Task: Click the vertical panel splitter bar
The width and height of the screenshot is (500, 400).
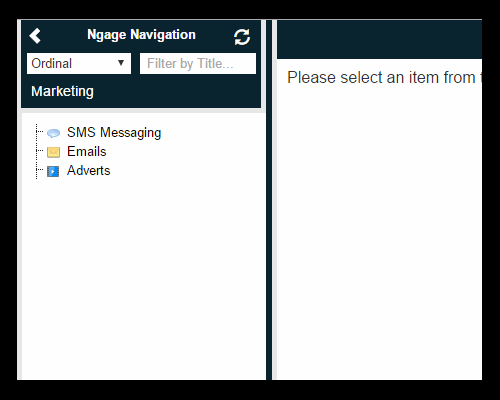Action: [x=269, y=200]
